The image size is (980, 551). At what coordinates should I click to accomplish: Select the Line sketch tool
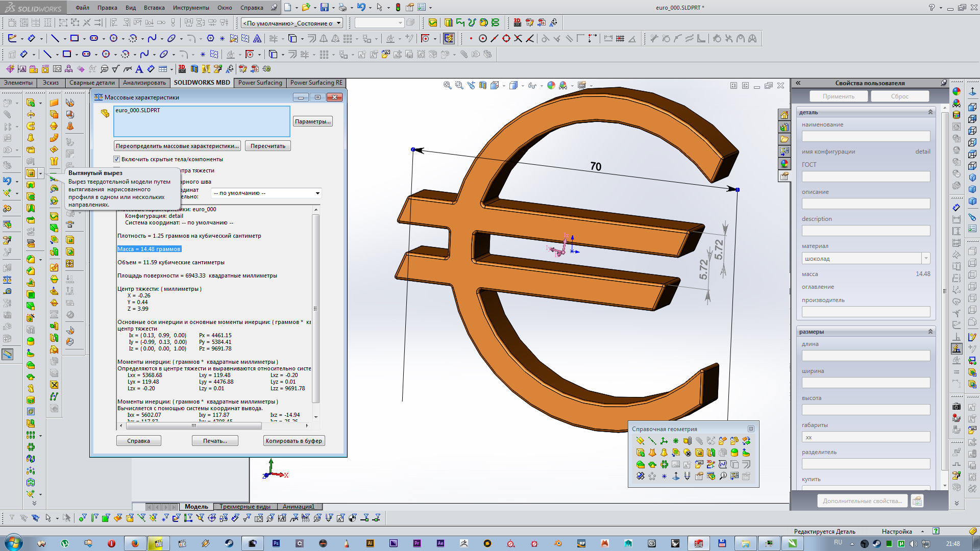pos(55,38)
